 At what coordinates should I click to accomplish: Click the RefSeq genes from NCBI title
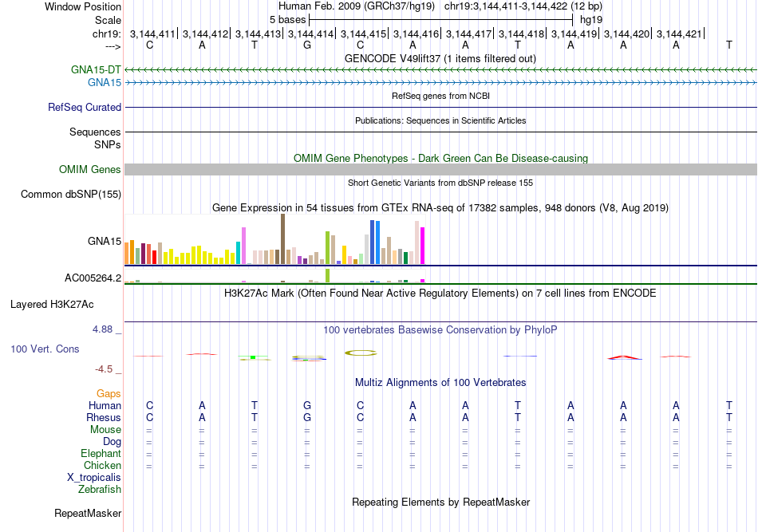click(x=440, y=97)
